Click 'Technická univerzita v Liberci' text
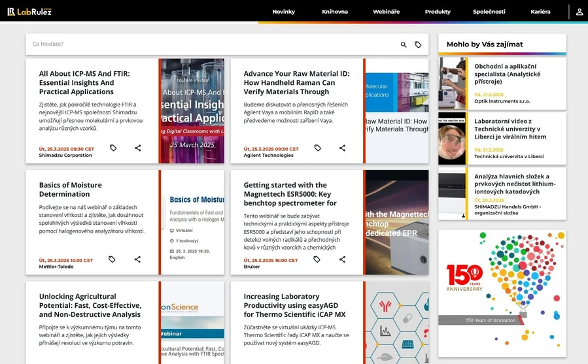Viewport: 588px width, 364px height. [509, 156]
